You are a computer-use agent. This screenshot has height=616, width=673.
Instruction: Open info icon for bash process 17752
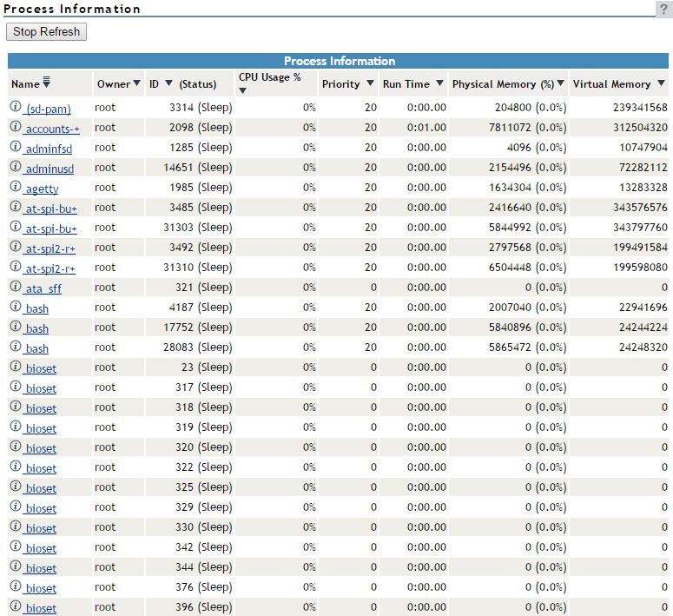(x=16, y=327)
